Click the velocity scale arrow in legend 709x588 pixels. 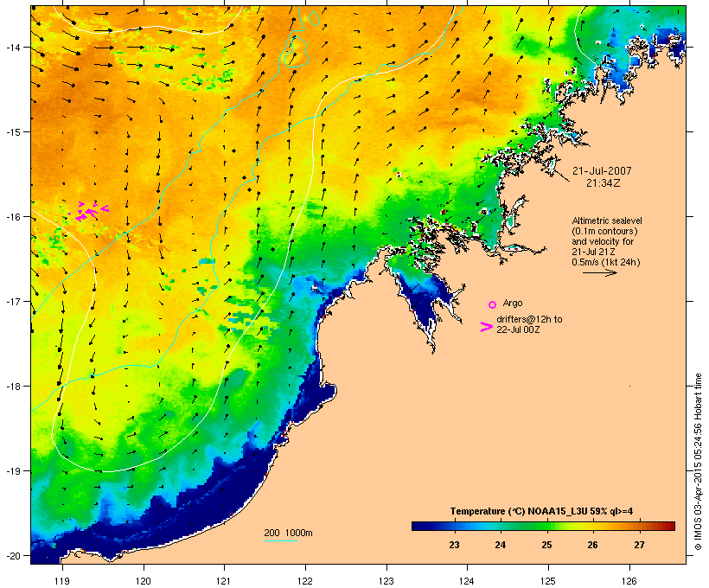(x=599, y=272)
